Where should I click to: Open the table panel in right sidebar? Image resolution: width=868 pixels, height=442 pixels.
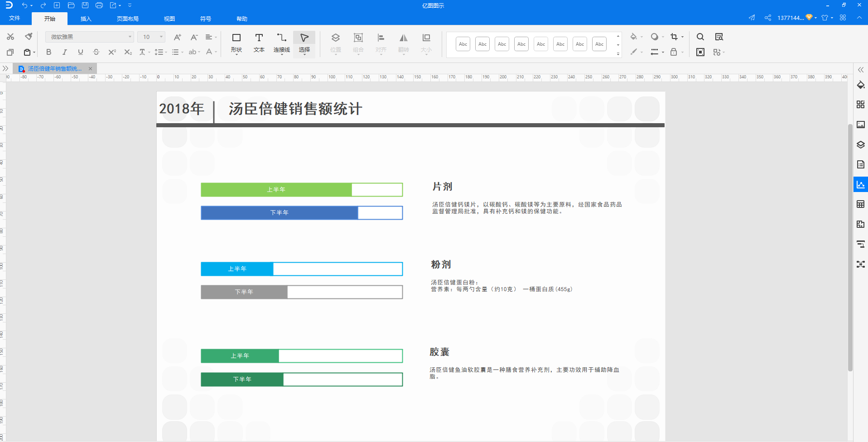pos(861,204)
